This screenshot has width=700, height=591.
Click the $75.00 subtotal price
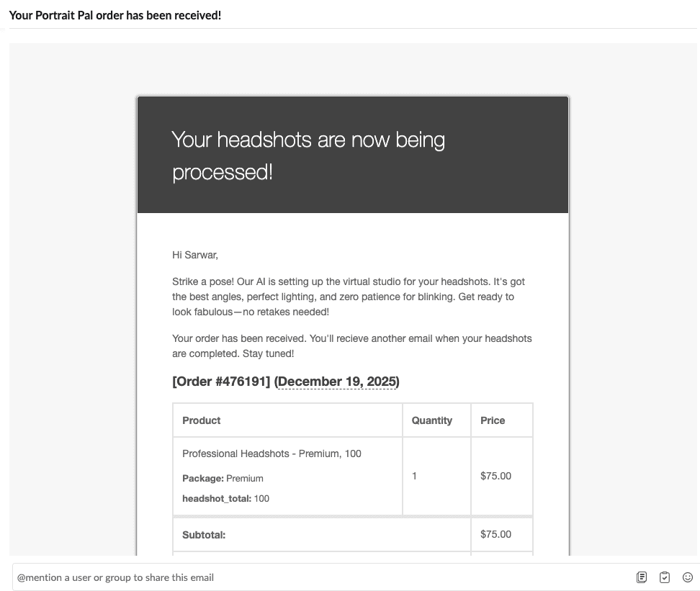(495, 534)
